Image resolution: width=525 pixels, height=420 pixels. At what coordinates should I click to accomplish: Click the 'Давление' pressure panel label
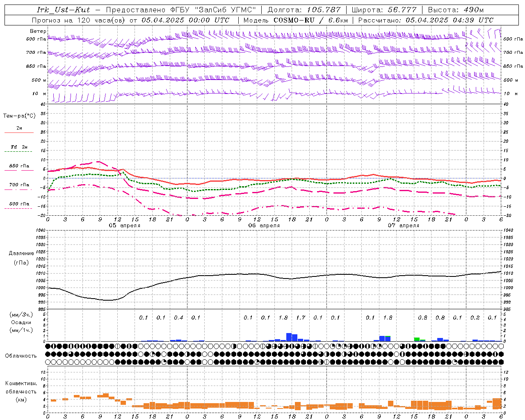coord(21,253)
